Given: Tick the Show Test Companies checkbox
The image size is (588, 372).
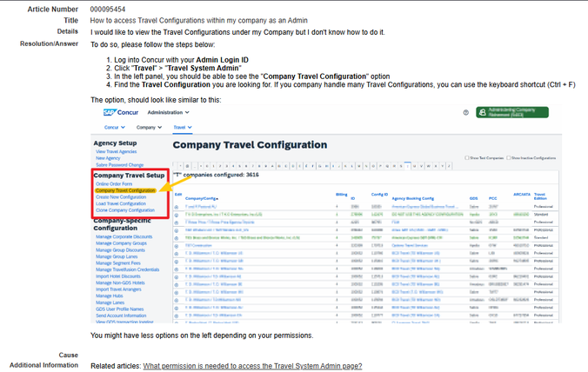Looking at the screenshot, I should point(467,157).
